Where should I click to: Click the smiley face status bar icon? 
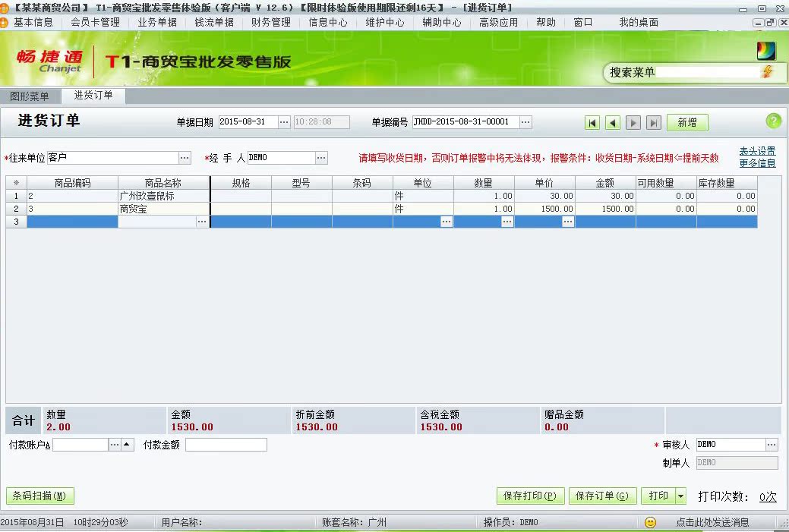[x=650, y=522]
